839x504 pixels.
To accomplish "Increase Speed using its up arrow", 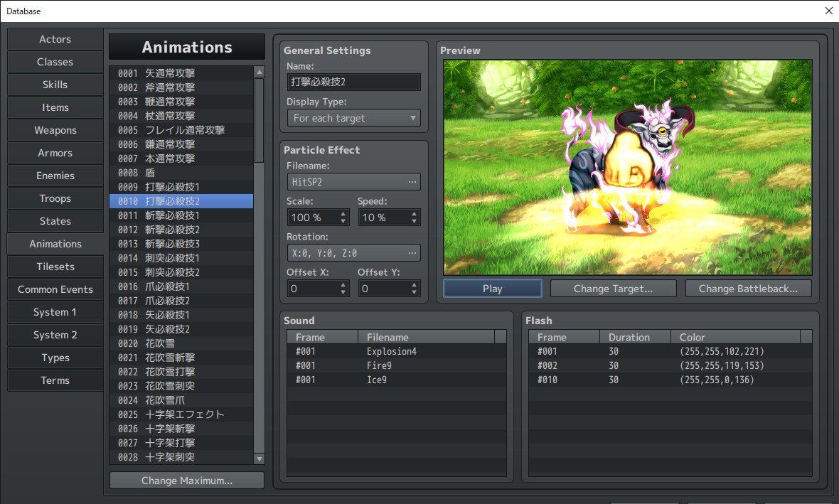I will [413, 213].
